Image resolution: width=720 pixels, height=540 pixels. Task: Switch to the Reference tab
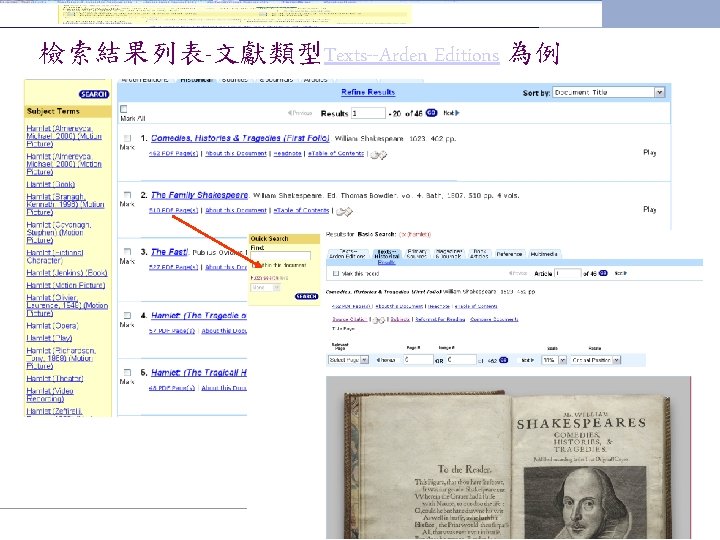(x=509, y=254)
